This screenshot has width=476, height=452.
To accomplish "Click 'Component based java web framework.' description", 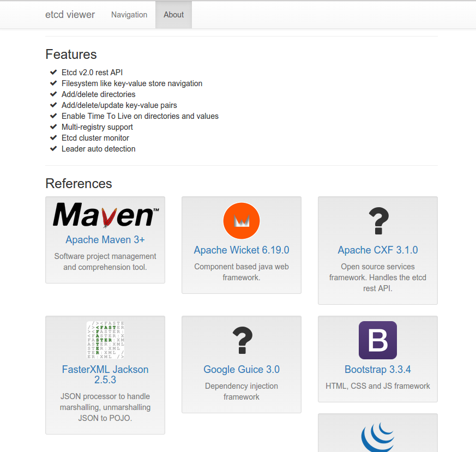I will 242,272.
